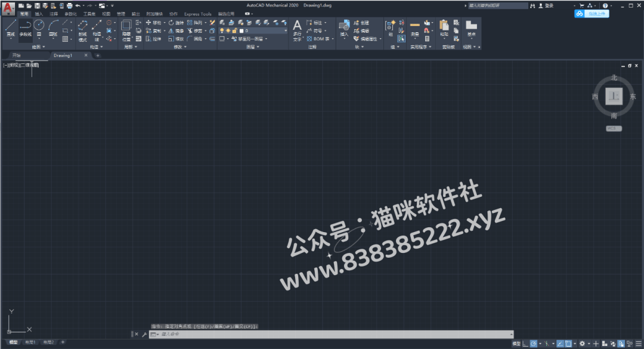The width and height of the screenshot is (644, 349).
Task: Click the command line input field
Action: point(331,334)
